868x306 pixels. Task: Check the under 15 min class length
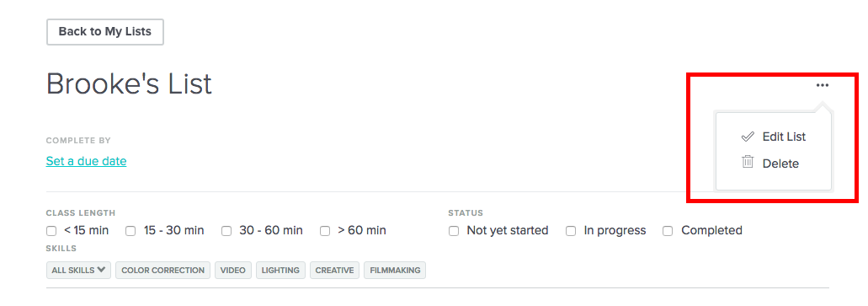(x=51, y=231)
